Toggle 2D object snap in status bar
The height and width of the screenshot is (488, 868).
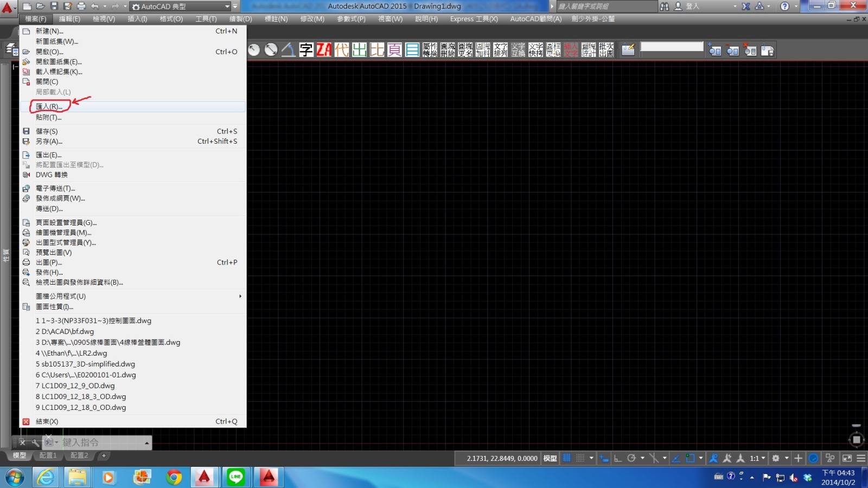[690, 458]
